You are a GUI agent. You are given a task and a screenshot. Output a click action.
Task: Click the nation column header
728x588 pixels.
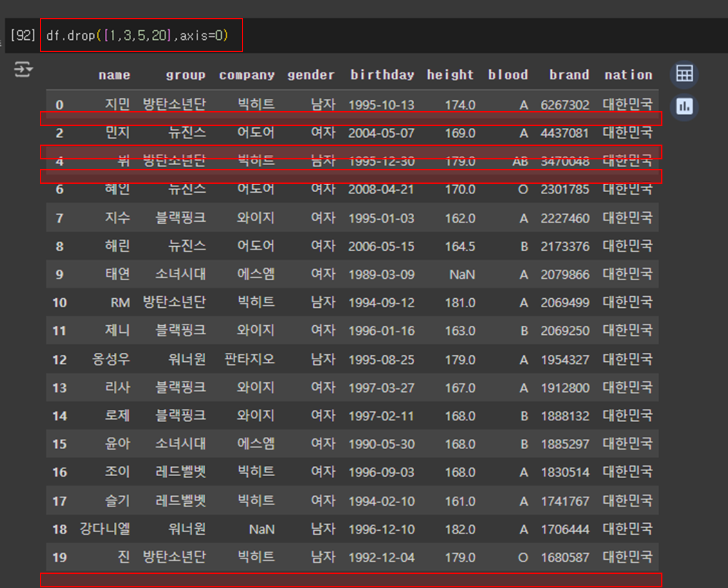click(629, 75)
